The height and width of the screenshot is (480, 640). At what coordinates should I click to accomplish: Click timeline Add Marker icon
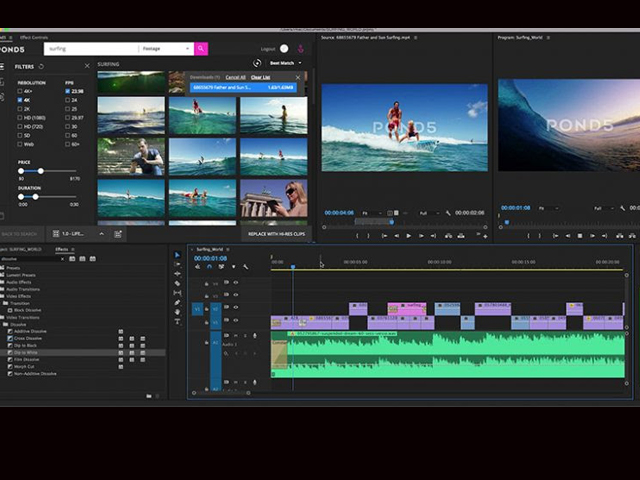click(233, 267)
